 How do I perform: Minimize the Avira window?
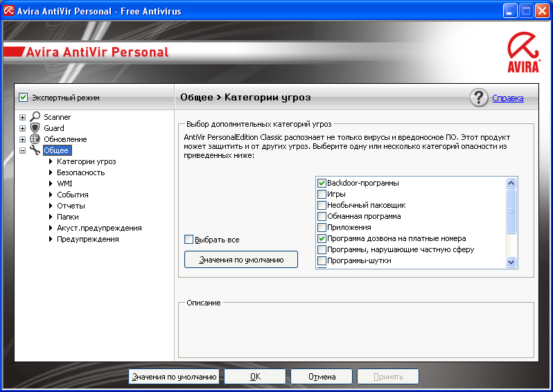tap(509, 11)
